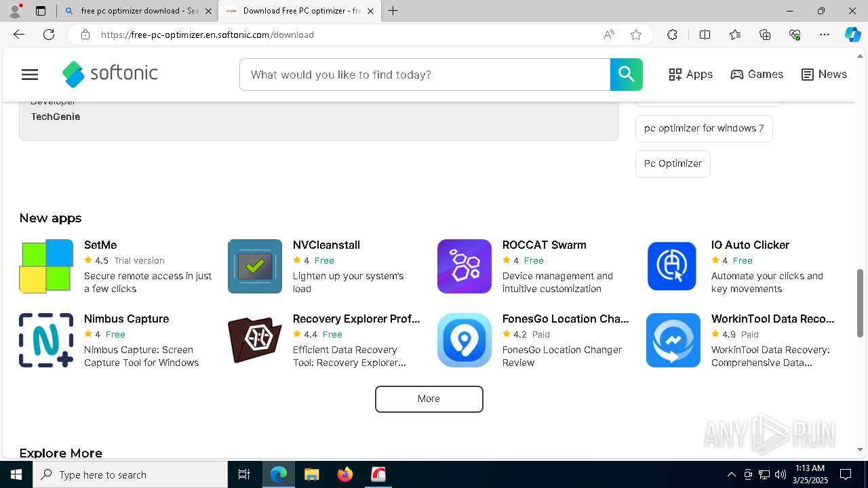Open a new browser tab
Viewport: 868px width, 488px height.
click(393, 11)
